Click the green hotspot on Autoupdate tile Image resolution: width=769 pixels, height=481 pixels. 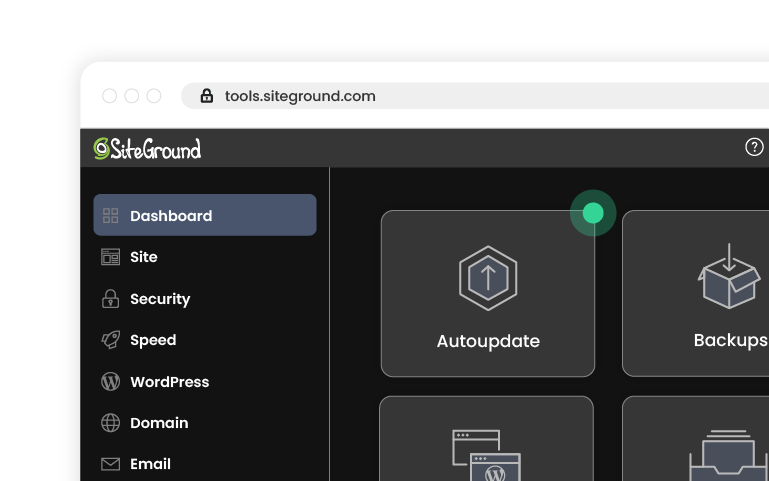coord(593,213)
